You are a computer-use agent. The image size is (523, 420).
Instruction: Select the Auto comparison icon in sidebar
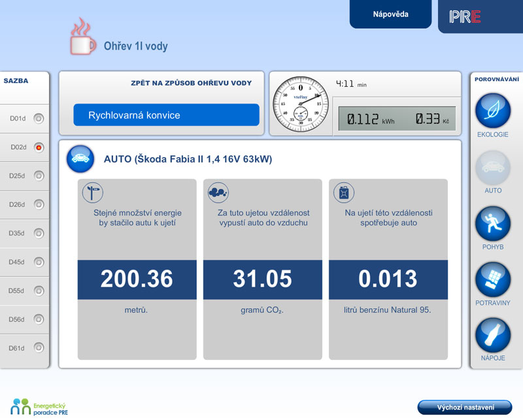point(493,168)
